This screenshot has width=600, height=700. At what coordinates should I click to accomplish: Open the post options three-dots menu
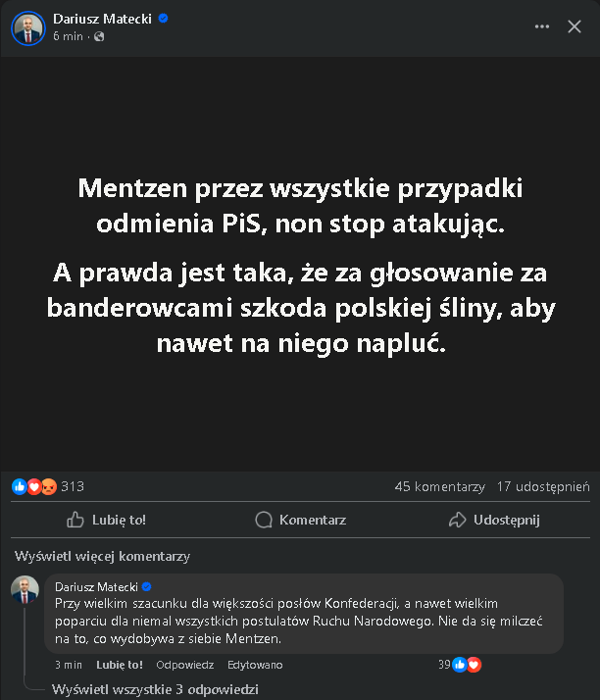[x=542, y=26]
